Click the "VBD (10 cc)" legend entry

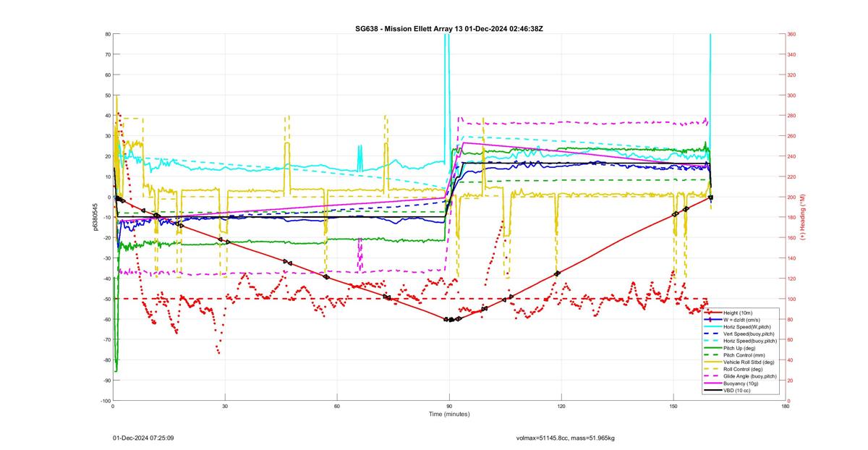(x=737, y=391)
